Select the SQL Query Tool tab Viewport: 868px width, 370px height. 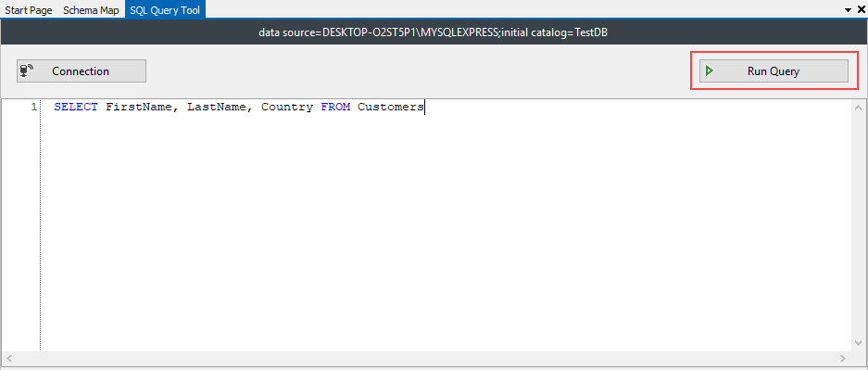[x=165, y=9]
